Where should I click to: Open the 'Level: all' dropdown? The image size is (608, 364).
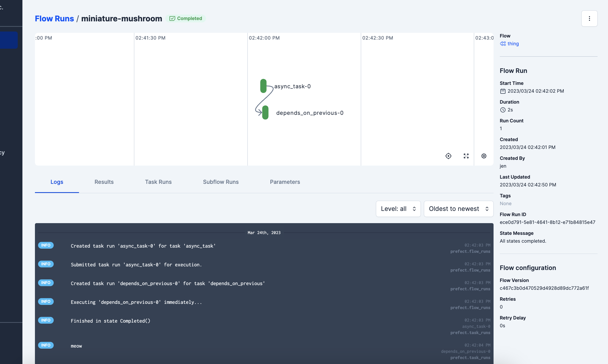398,209
